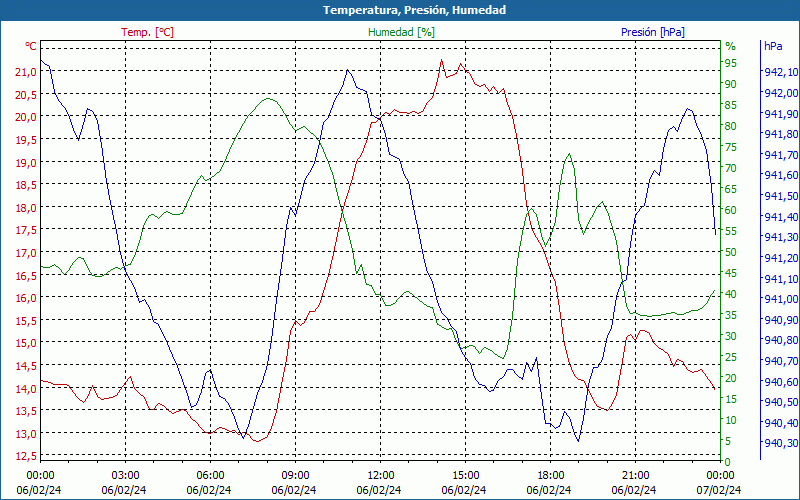This screenshot has width=800, height=500.
Task: Click pressure axis value '941,00'
Action: point(781,298)
